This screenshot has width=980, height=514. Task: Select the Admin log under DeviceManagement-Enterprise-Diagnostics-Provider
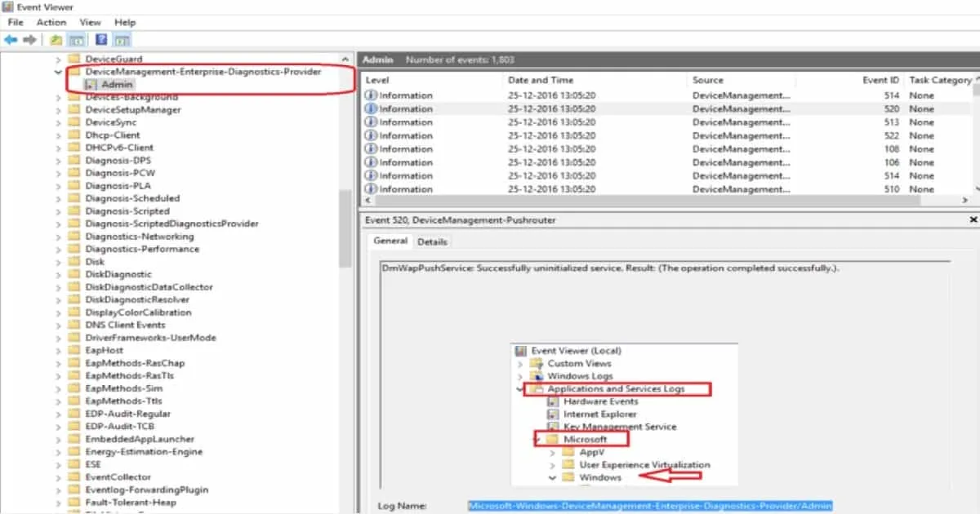[117, 85]
